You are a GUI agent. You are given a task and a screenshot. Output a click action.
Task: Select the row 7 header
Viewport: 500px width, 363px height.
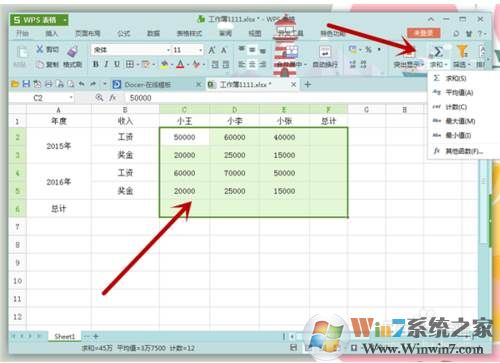(x=17, y=227)
